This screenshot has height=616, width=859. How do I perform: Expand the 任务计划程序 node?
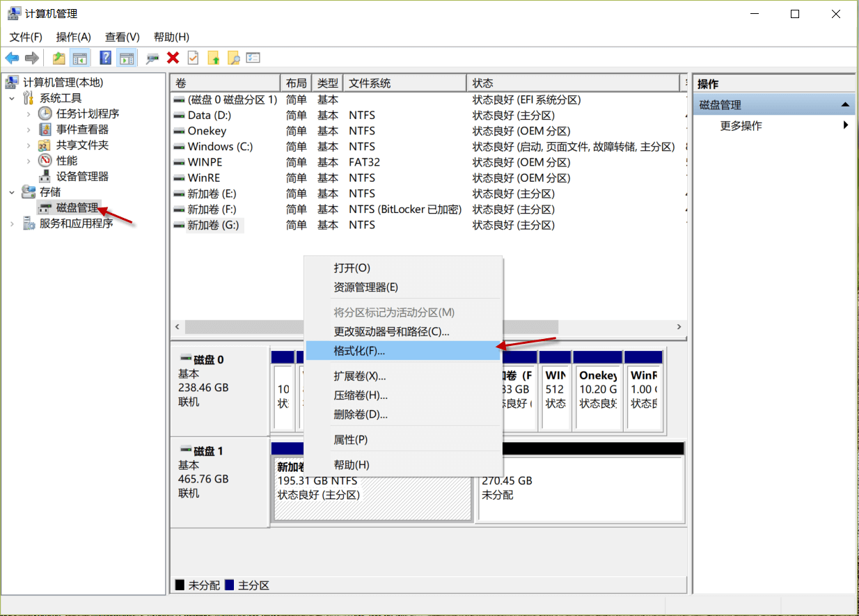coord(29,113)
